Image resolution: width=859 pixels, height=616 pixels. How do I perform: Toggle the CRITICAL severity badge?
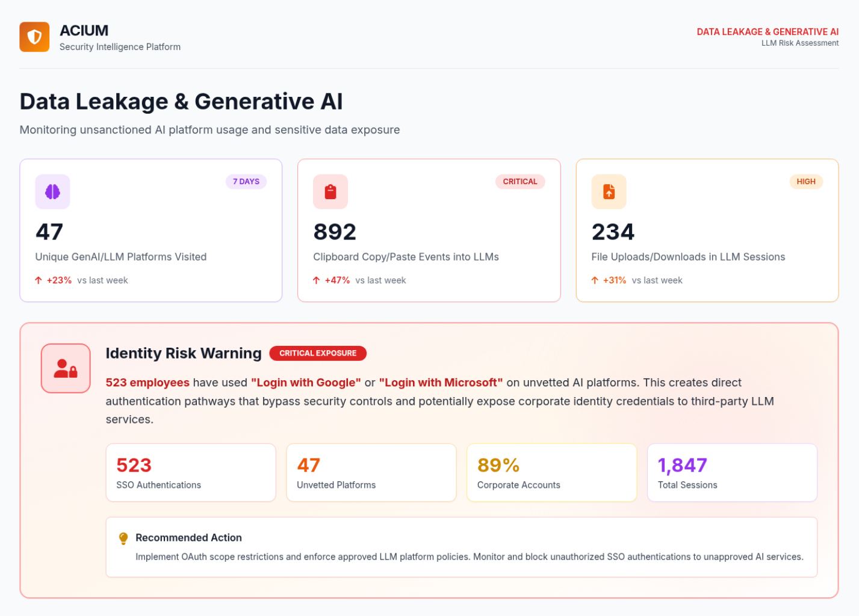pyautogui.click(x=520, y=181)
